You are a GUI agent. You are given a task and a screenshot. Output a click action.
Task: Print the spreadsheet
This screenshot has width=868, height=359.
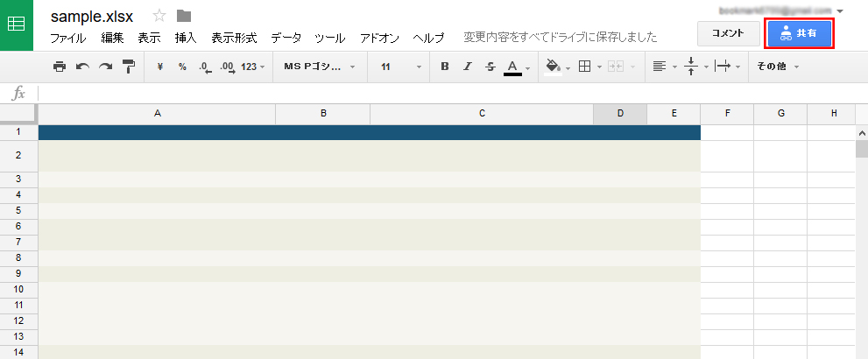click(60, 67)
